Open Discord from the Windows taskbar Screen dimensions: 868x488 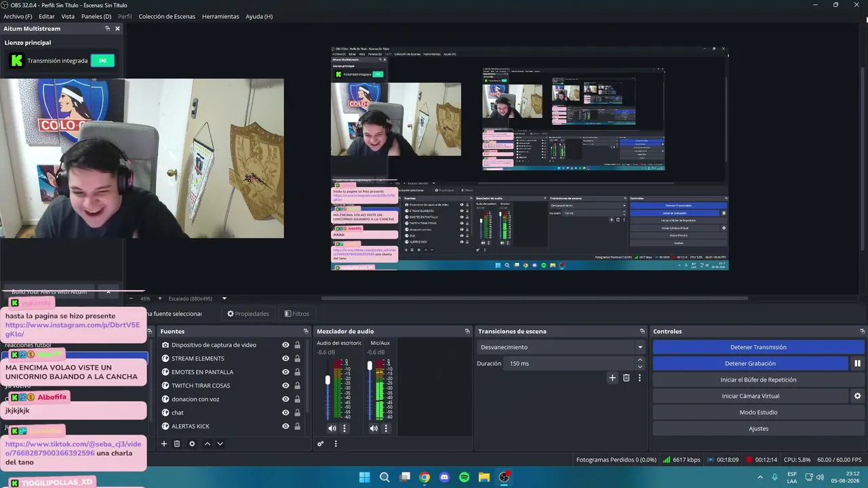(x=444, y=477)
